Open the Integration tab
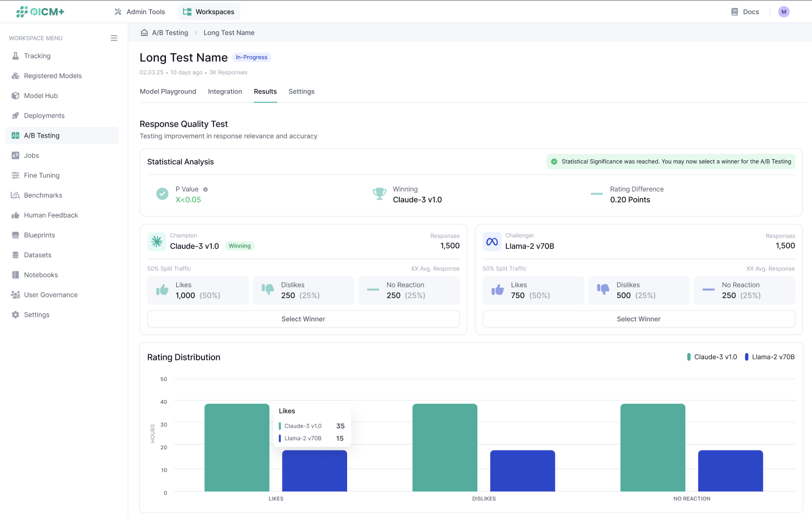 point(225,92)
